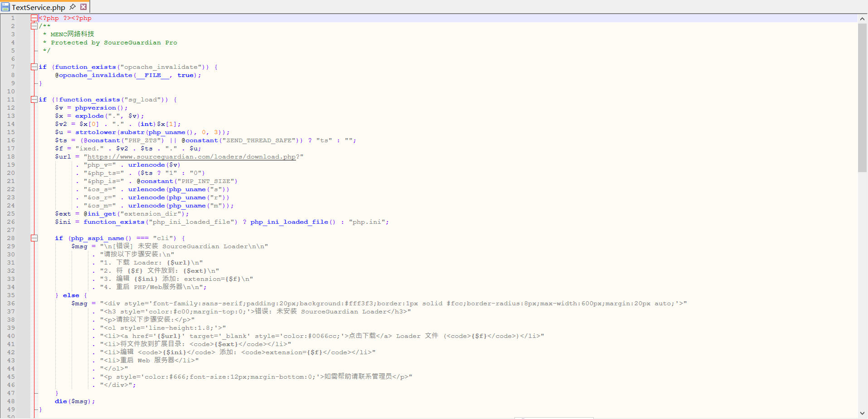868x419 pixels.
Task: Collapse the opcache_invalidate if-block at line 7
Action: coord(34,67)
